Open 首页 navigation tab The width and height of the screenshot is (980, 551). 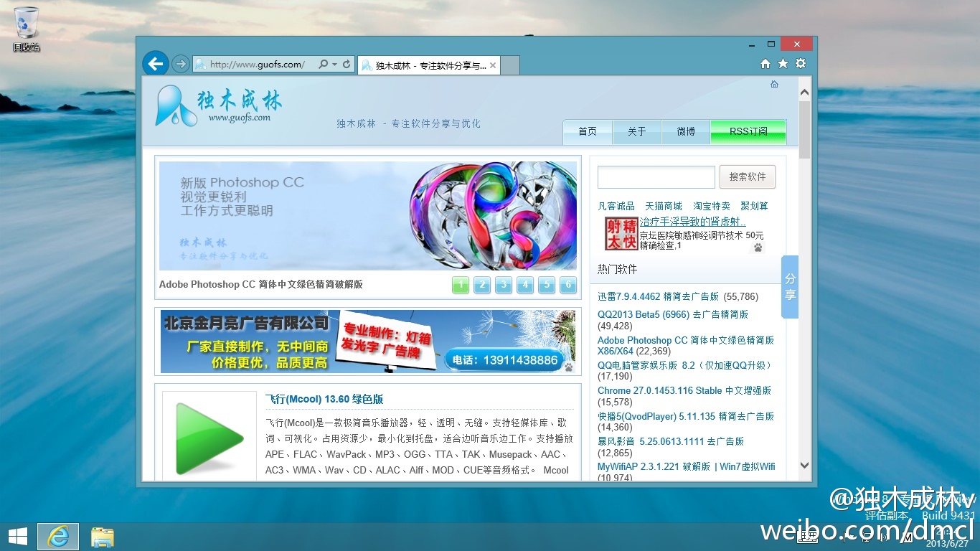(x=588, y=132)
